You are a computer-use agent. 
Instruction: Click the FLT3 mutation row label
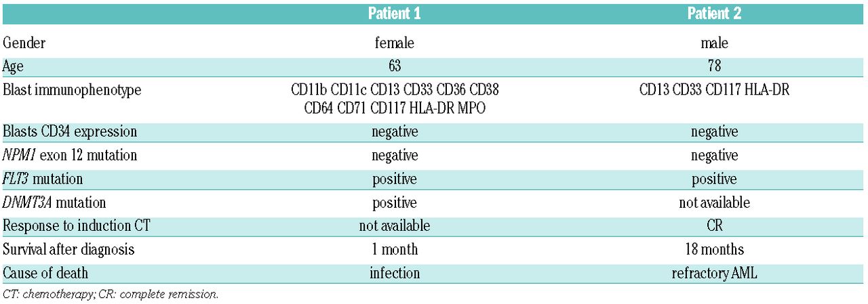click(43, 179)
